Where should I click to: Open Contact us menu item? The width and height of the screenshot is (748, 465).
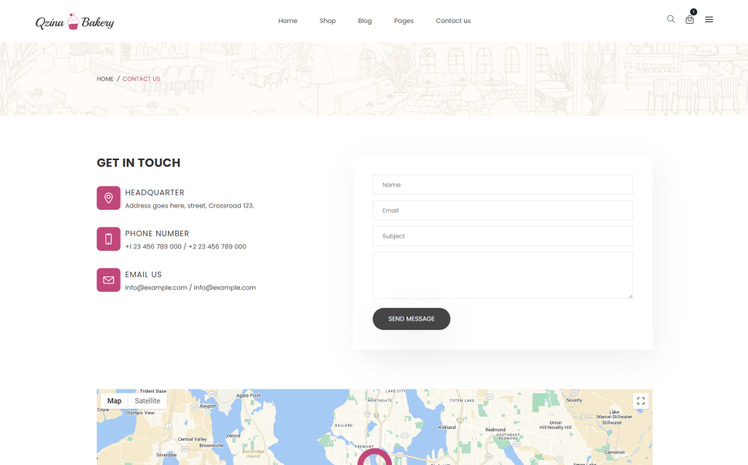click(453, 21)
